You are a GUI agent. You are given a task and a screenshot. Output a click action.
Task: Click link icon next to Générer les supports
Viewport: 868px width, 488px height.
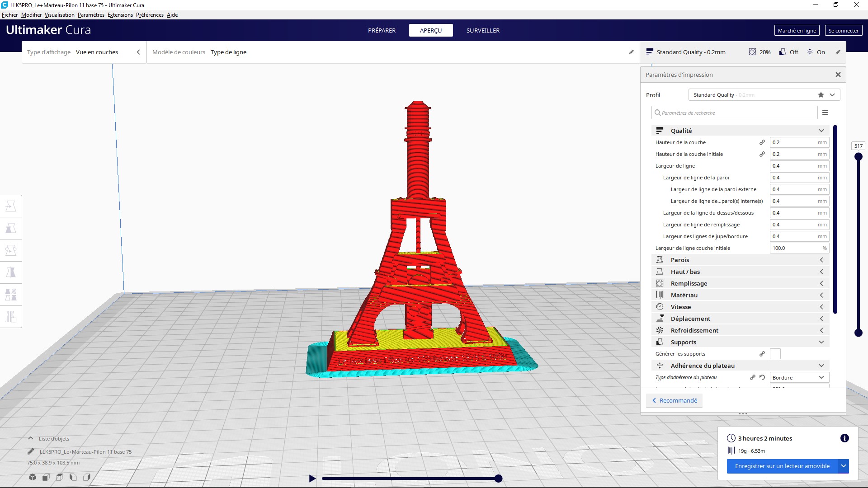[x=762, y=354]
